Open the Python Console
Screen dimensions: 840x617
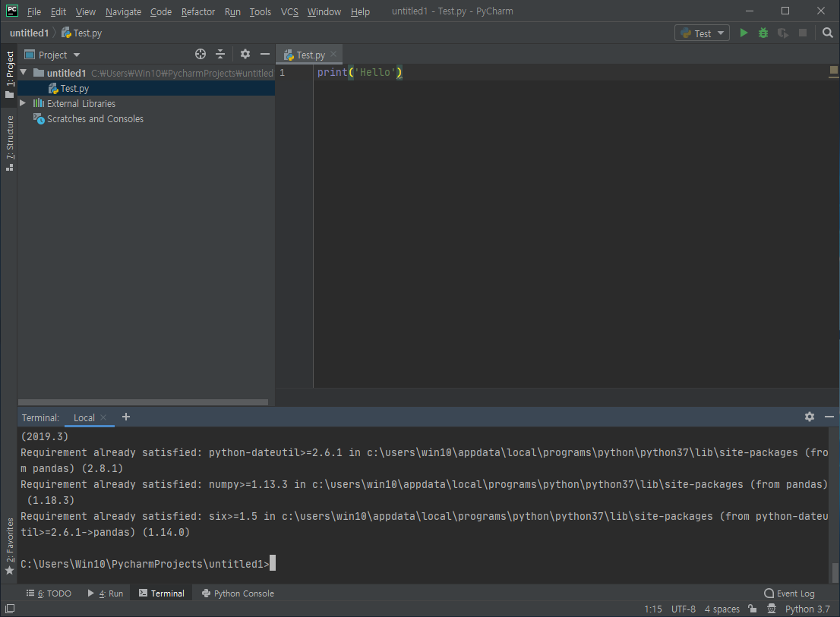click(238, 593)
